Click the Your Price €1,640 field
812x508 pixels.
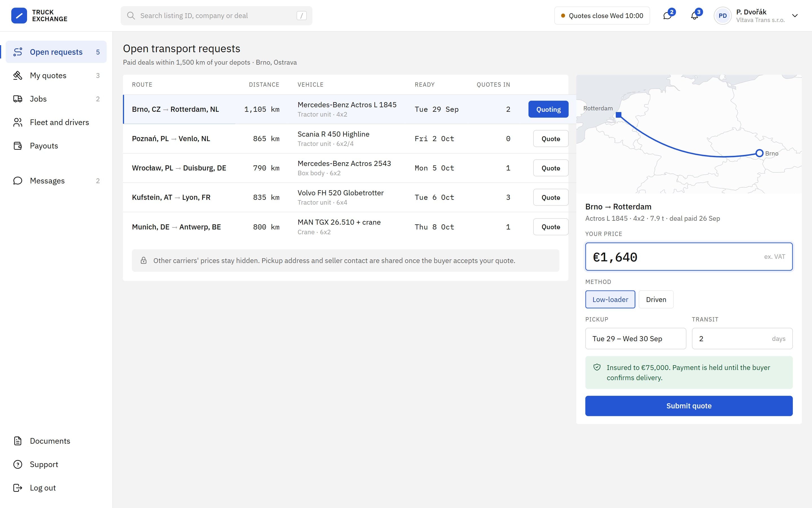pyautogui.click(x=689, y=257)
